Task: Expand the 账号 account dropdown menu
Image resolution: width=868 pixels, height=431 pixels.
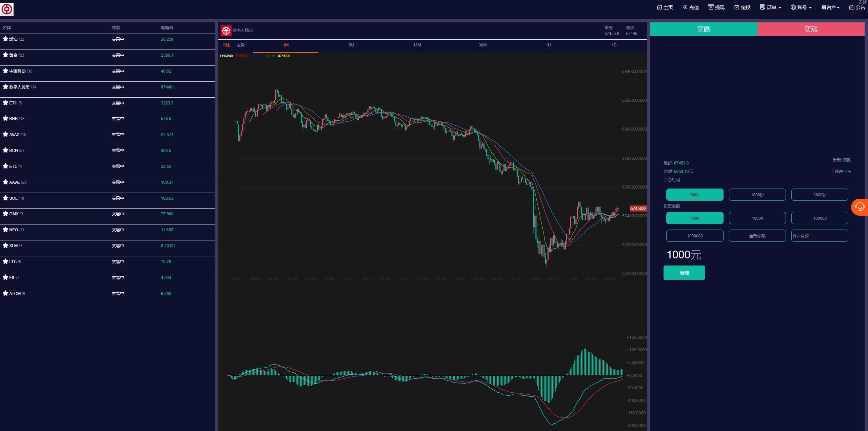Action: coord(801,7)
